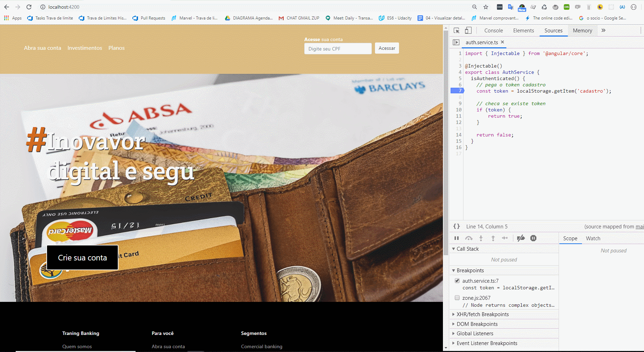Screen dimensions: 644x352
Task: Open the green CORS extension icon
Action: point(567,7)
